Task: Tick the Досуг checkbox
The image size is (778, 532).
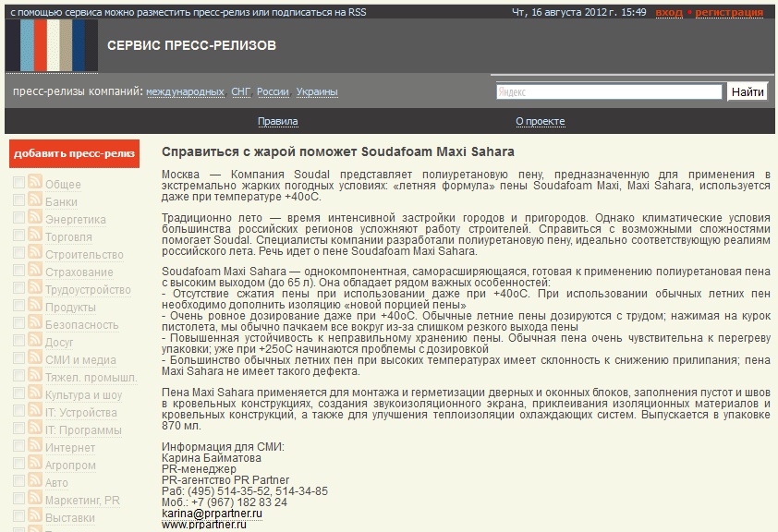Action: tap(18, 341)
